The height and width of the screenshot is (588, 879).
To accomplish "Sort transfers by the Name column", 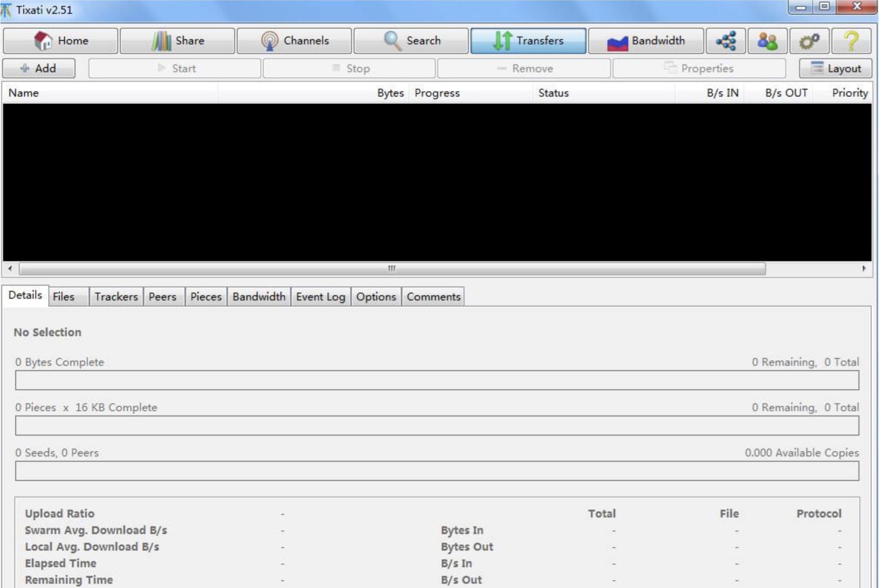I will (24, 93).
